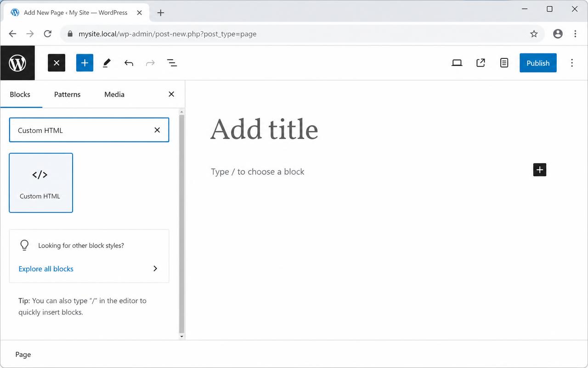The width and height of the screenshot is (588, 368).
Task: Select the Tools pencil icon
Action: coord(107,63)
